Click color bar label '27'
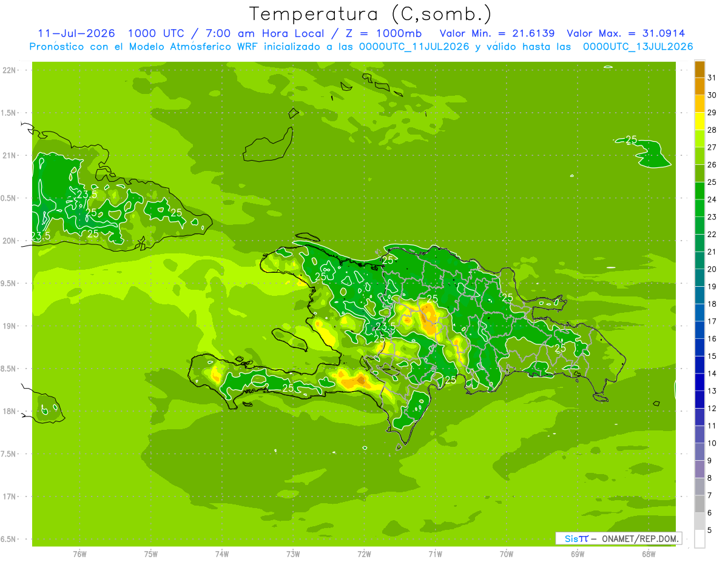 click(x=712, y=147)
